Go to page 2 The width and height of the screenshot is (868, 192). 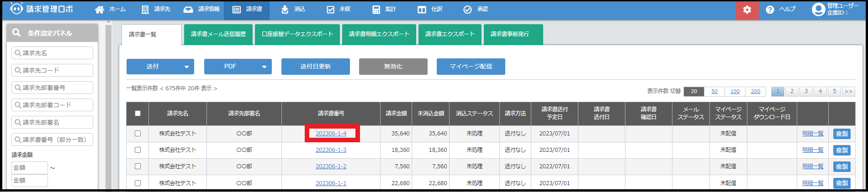pyautogui.click(x=792, y=91)
